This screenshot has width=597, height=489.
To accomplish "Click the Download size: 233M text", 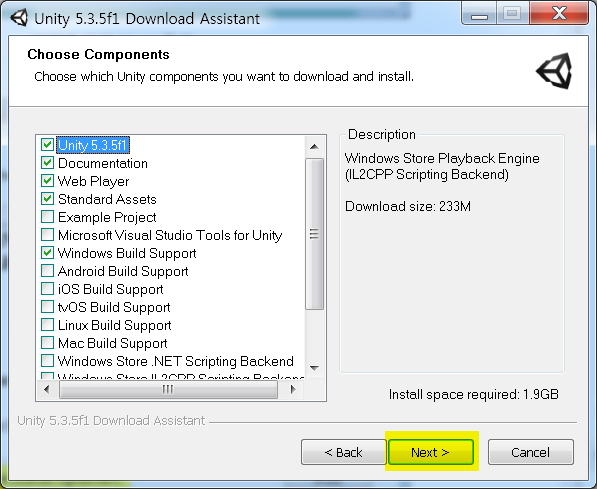I will click(408, 206).
